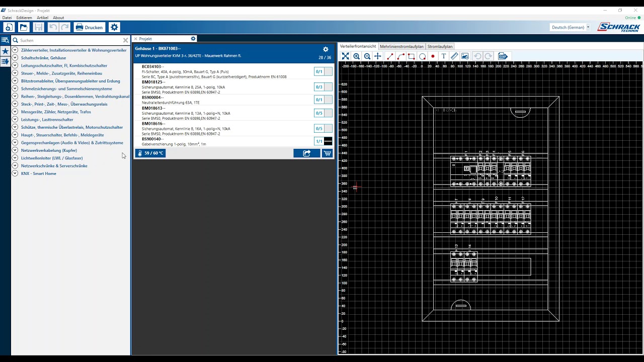Screen dimensions: 644x362
Task: Select the red point tool
Action: (x=433, y=56)
